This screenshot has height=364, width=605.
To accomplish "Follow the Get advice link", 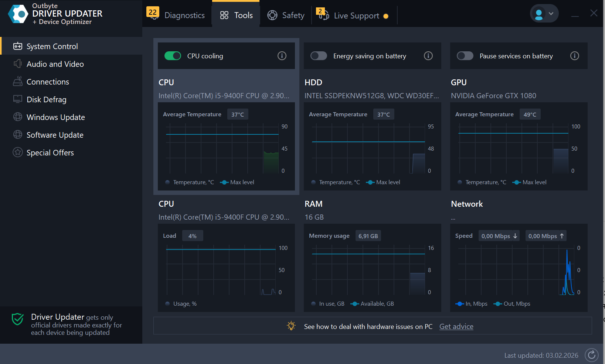I will coord(456,326).
